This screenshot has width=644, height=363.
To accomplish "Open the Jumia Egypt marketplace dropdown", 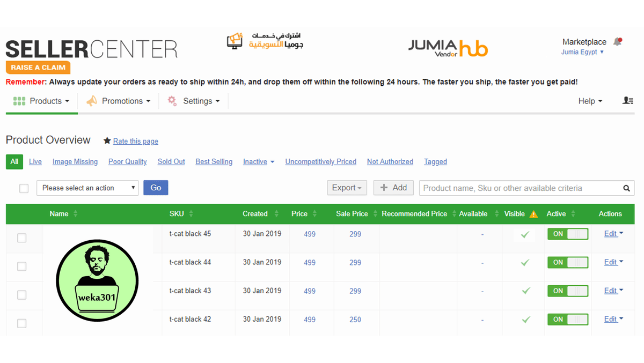I will pyautogui.click(x=583, y=52).
